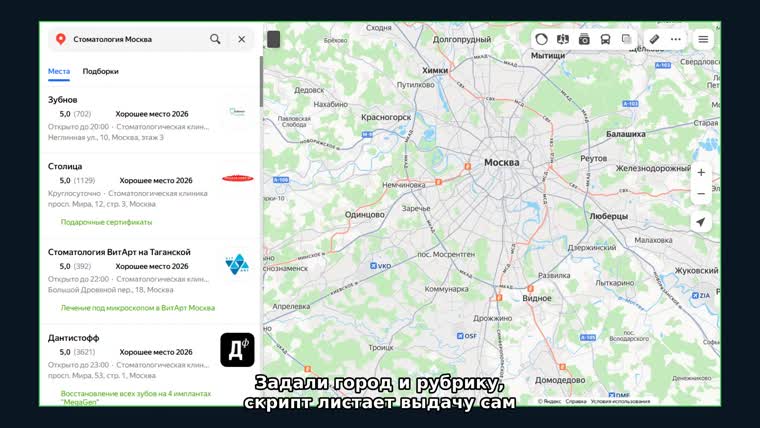Click address 'просп. Мира, 12, стр. 3, Москва'

102,204
